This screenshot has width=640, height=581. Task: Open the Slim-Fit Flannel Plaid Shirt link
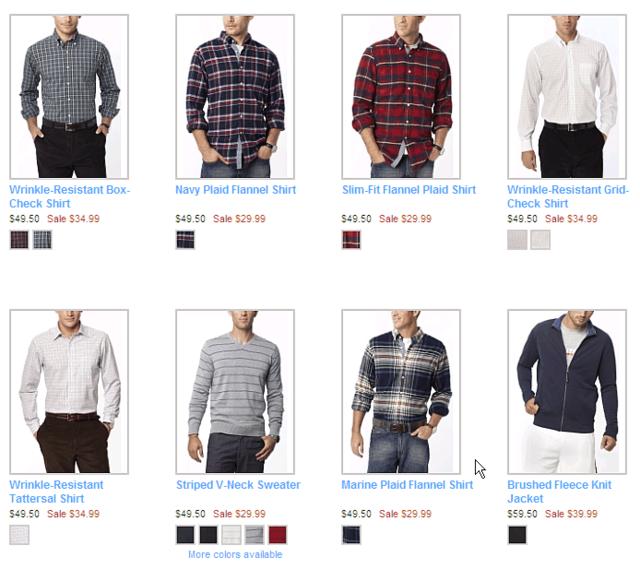pyautogui.click(x=409, y=190)
